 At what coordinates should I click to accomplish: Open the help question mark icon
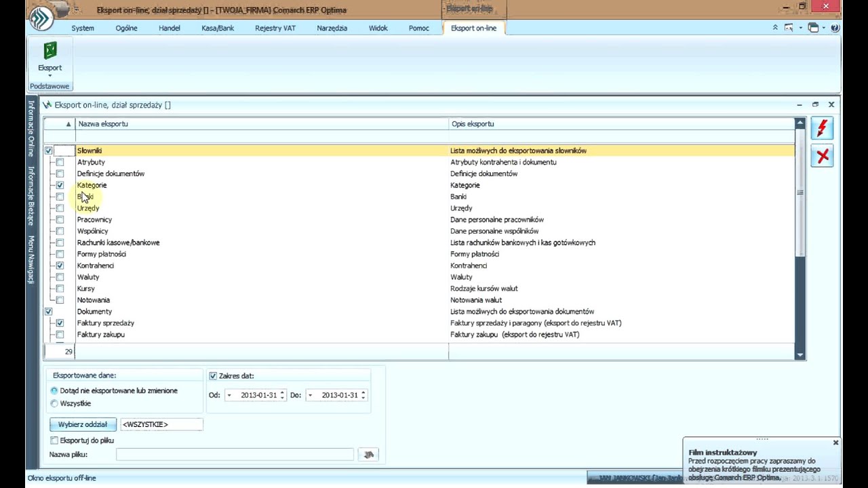835,28
